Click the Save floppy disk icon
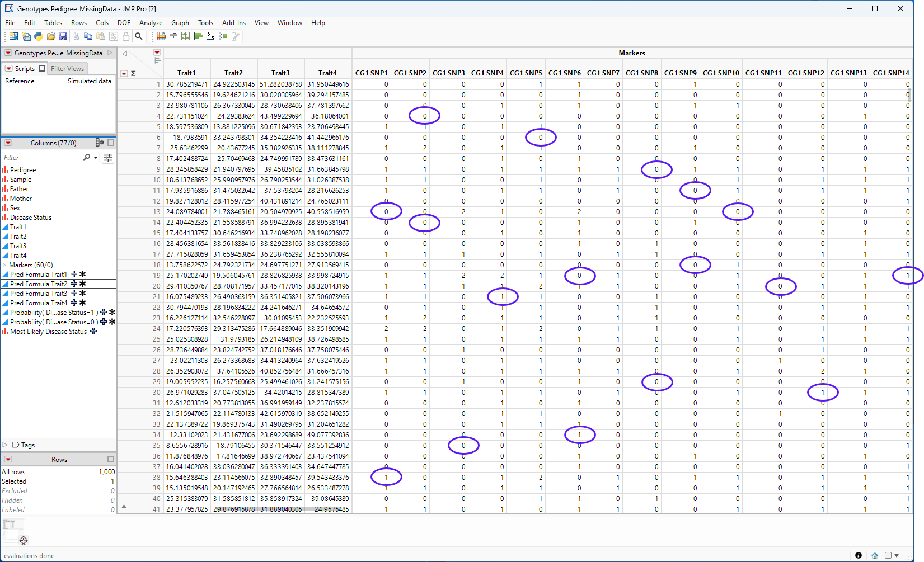This screenshot has height=562, width=924. click(63, 36)
